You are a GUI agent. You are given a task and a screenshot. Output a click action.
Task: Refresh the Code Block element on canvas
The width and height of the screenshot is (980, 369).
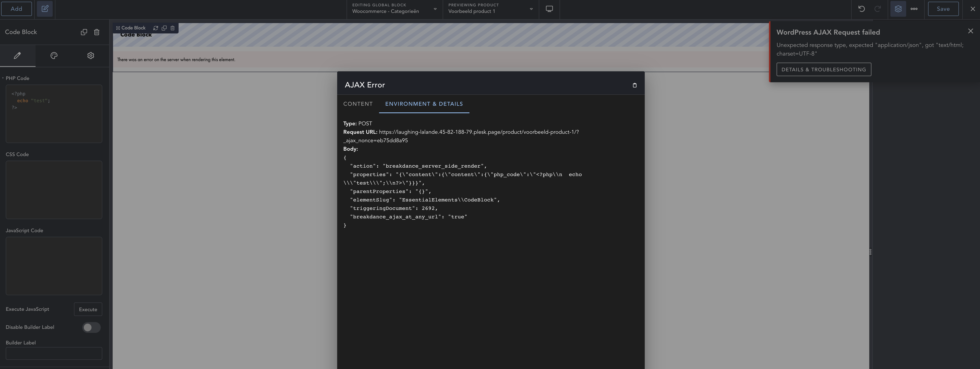(156, 28)
